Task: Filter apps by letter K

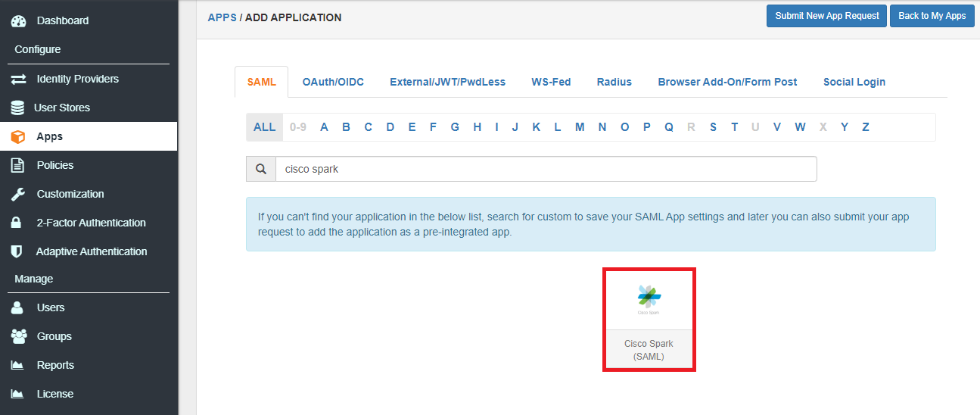Action: [536, 127]
